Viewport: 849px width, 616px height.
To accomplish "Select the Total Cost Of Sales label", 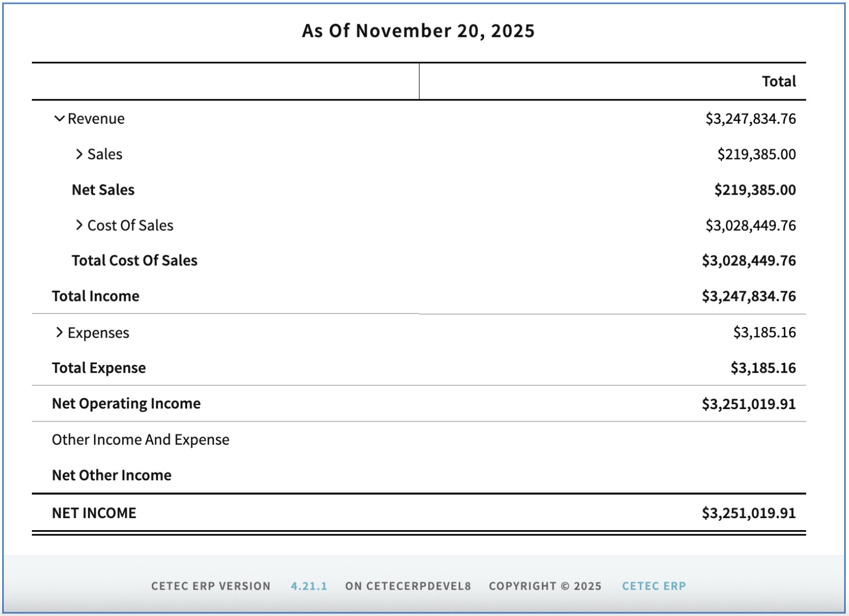I will coord(134,260).
